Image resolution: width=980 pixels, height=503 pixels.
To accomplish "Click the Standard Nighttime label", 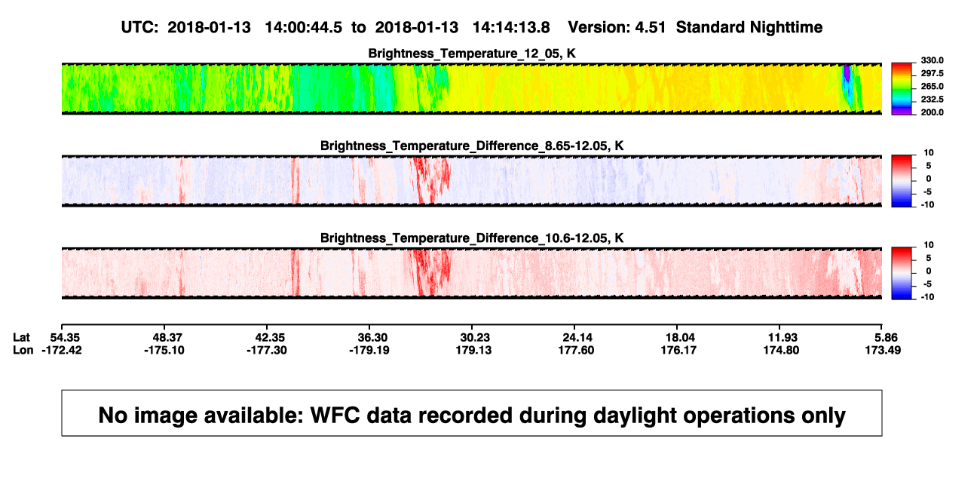I will [x=749, y=27].
